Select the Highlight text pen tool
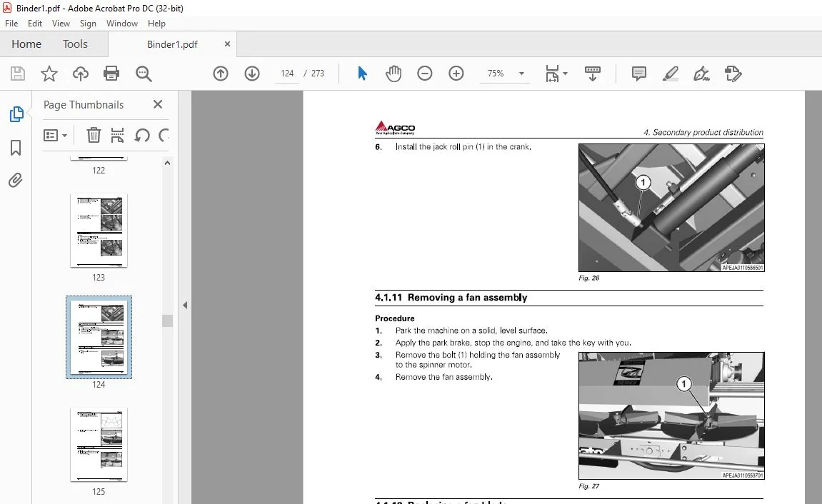The image size is (822, 504). 670,74
